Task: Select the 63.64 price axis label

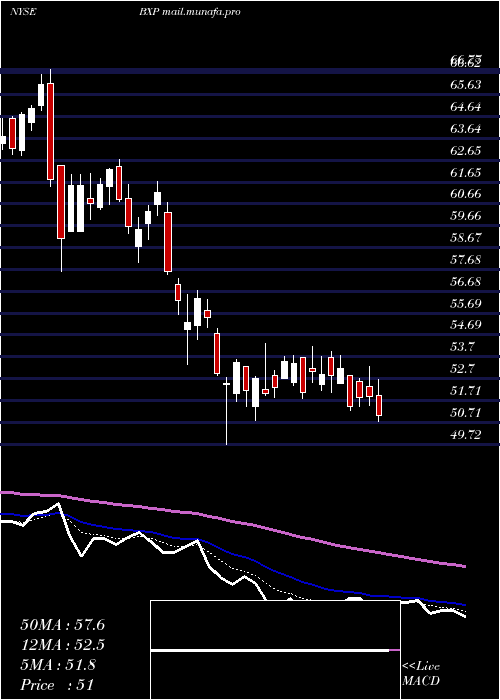Action: (466, 129)
